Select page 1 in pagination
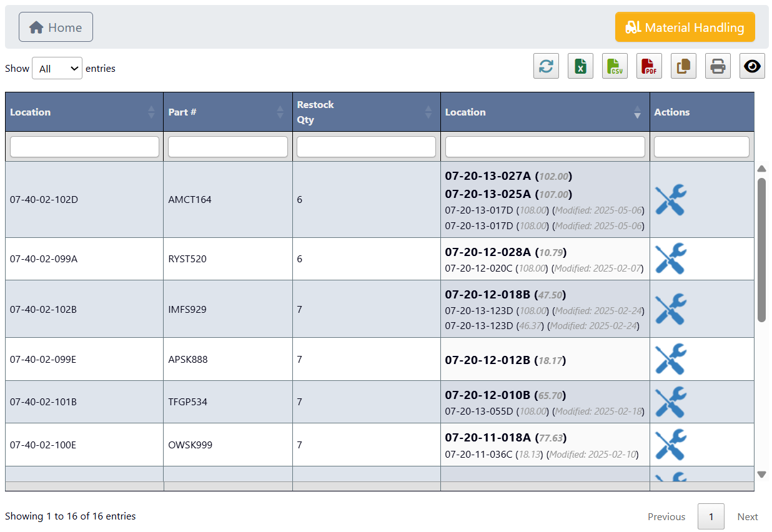 coord(711,516)
